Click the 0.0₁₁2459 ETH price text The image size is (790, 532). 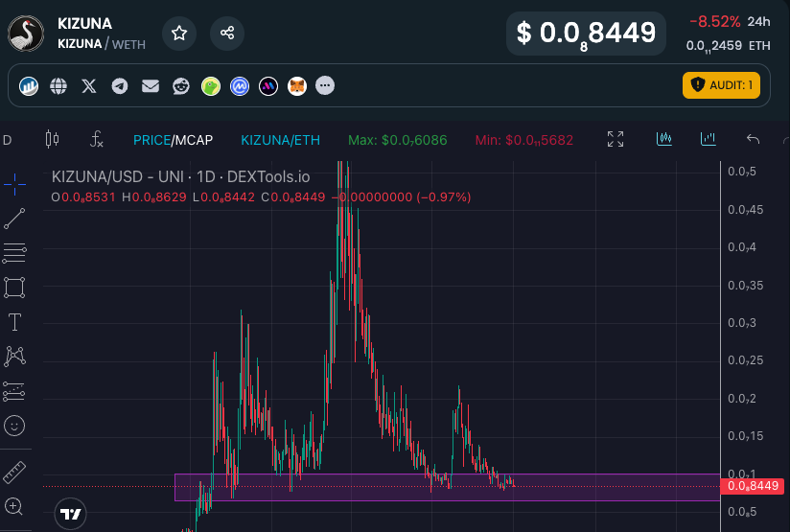[728, 46]
